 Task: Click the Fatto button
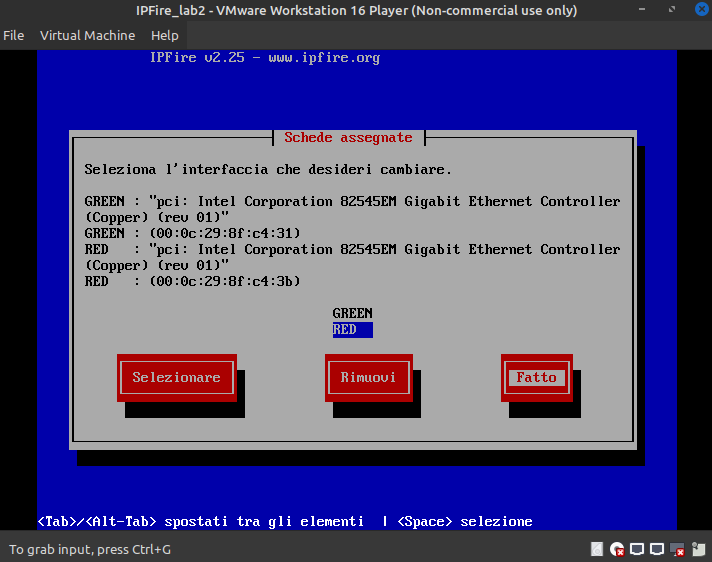[537, 378]
